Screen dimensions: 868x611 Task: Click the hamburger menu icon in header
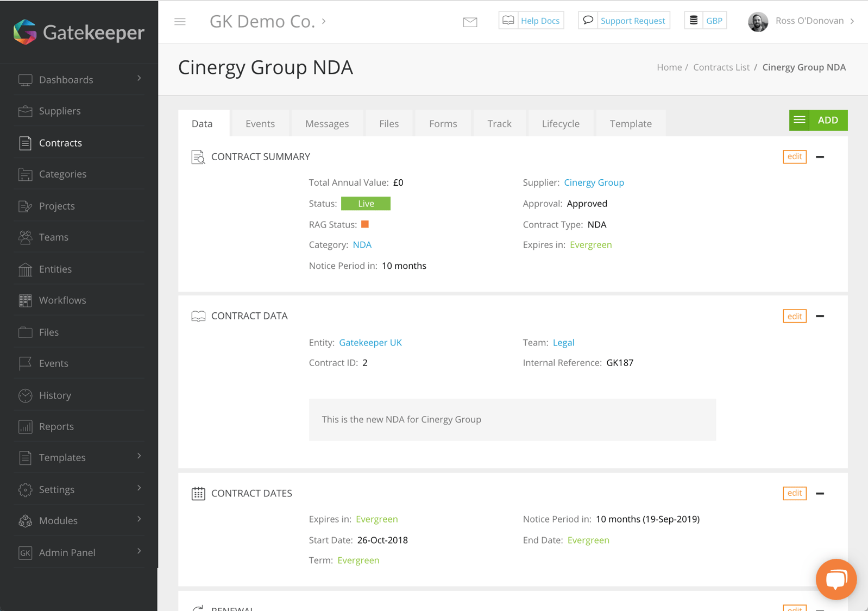click(180, 22)
